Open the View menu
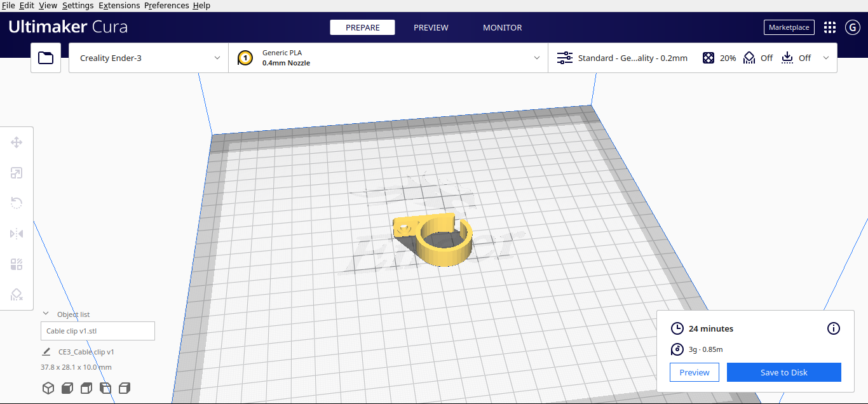Image resolution: width=868 pixels, height=404 pixels. tap(48, 5)
